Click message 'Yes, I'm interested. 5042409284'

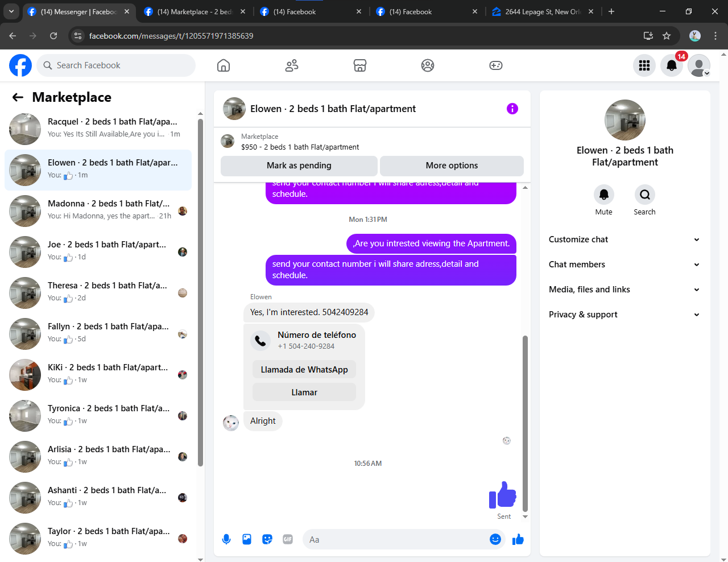coord(309,312)
